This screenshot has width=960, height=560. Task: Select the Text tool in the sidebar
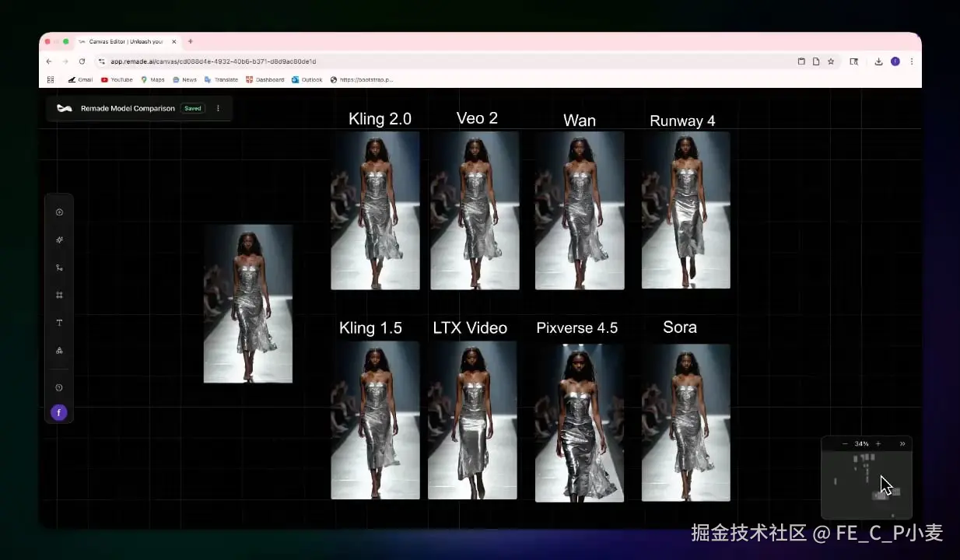(59, 323)
